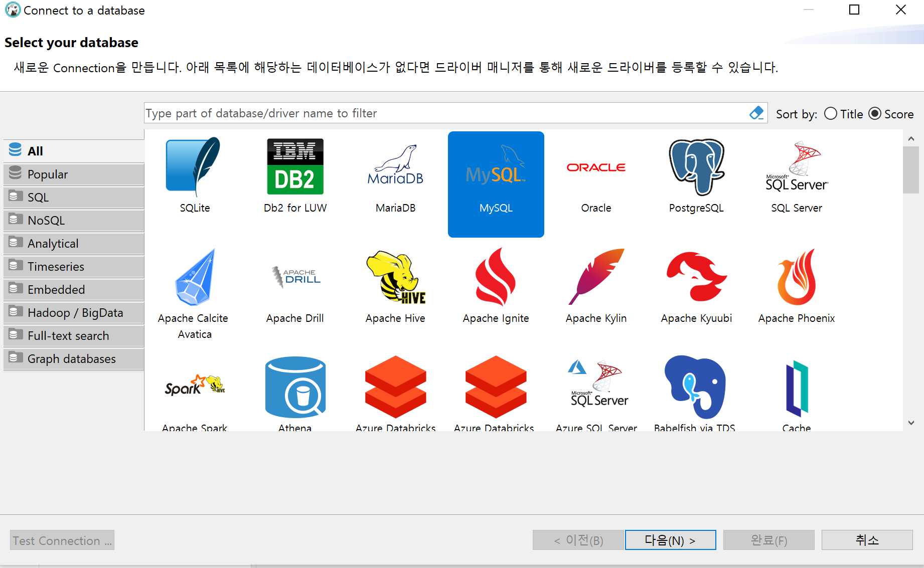Viewport: 924px width, 568px height.
Task: Click scrollbar down arrow in database list
Action: tap(911, 423)
